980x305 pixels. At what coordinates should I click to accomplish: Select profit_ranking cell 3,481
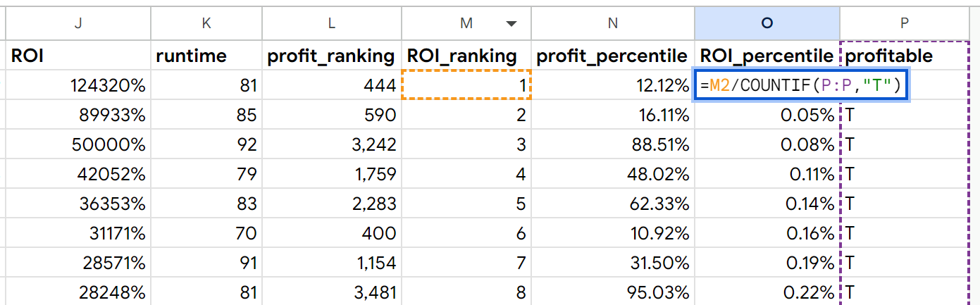point(331,292)
